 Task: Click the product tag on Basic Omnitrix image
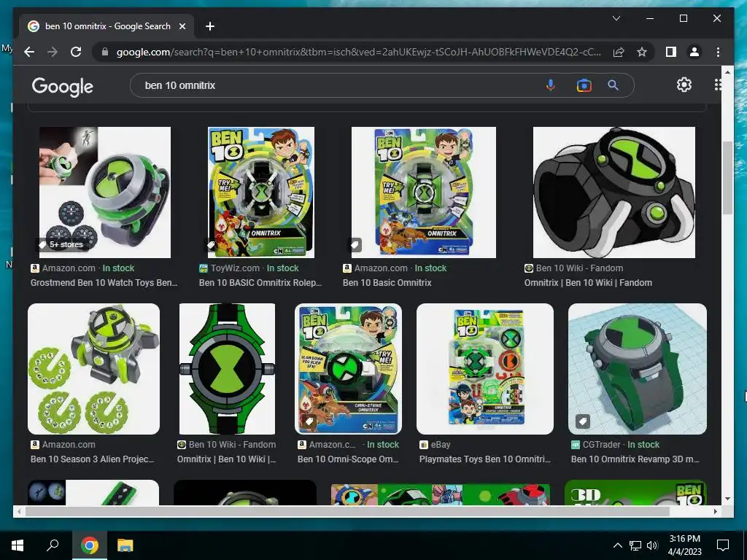tap(355, 244)
